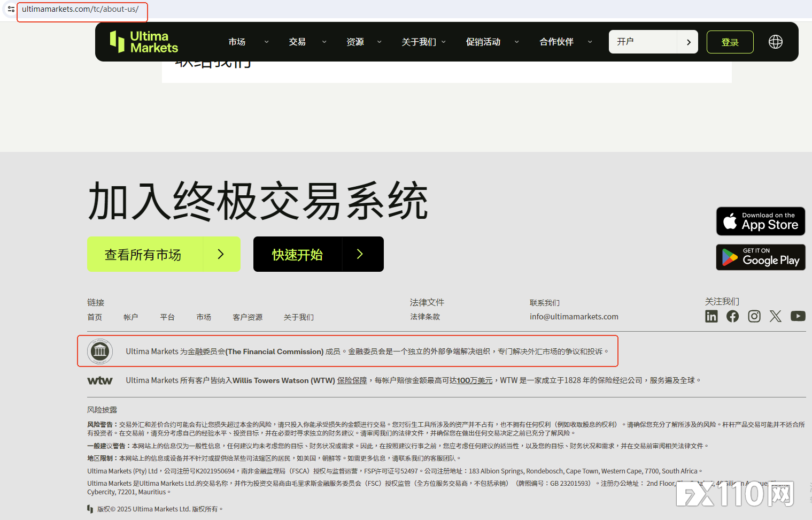This screenshot has height=520, width=812.
Task: Click the 风险披露 heading
Action: 102,410
